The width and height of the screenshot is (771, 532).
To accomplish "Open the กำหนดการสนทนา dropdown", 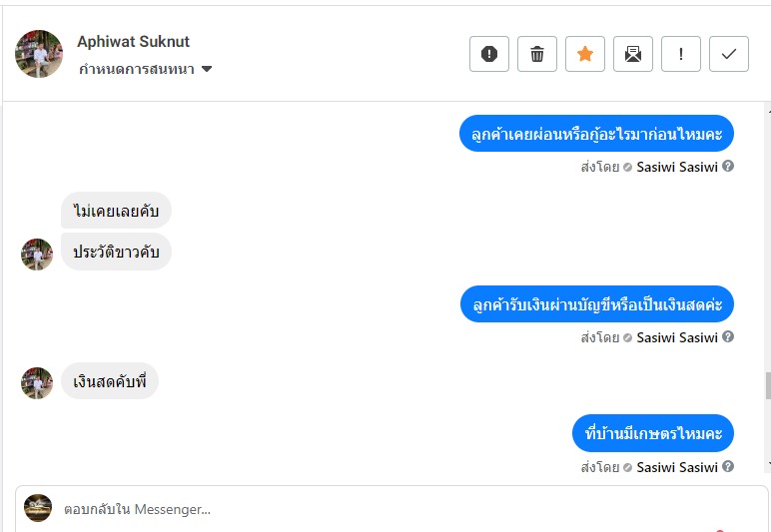I will [146, 69].
